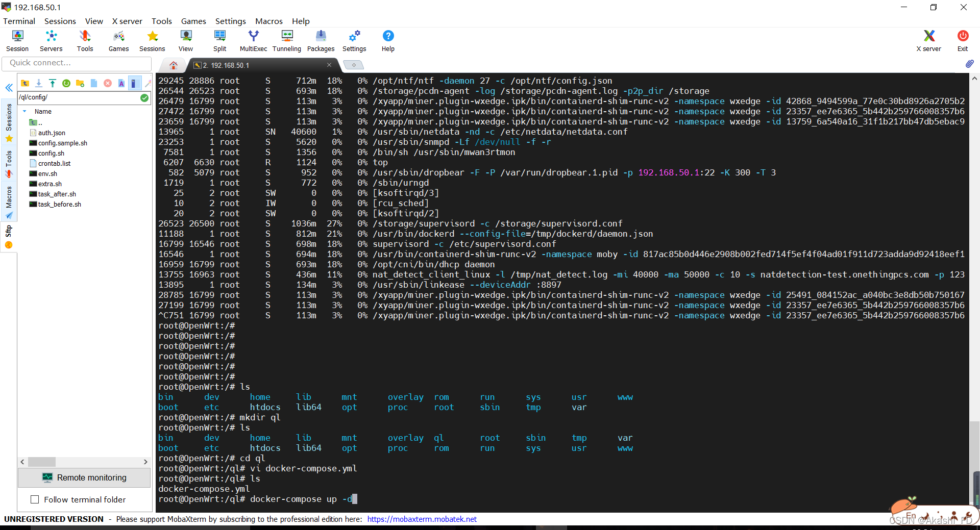The width and height of the screenshot is (980, 530).
Task: Create a new folder in /ql/config/
Action: point(80,83)
